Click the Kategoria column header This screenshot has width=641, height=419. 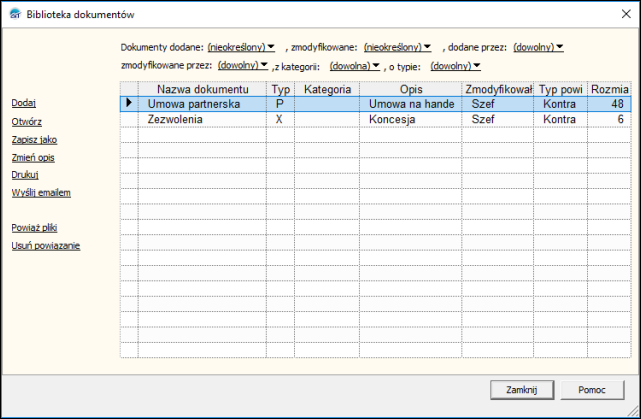pyautogui.click(x=327, y=89)
